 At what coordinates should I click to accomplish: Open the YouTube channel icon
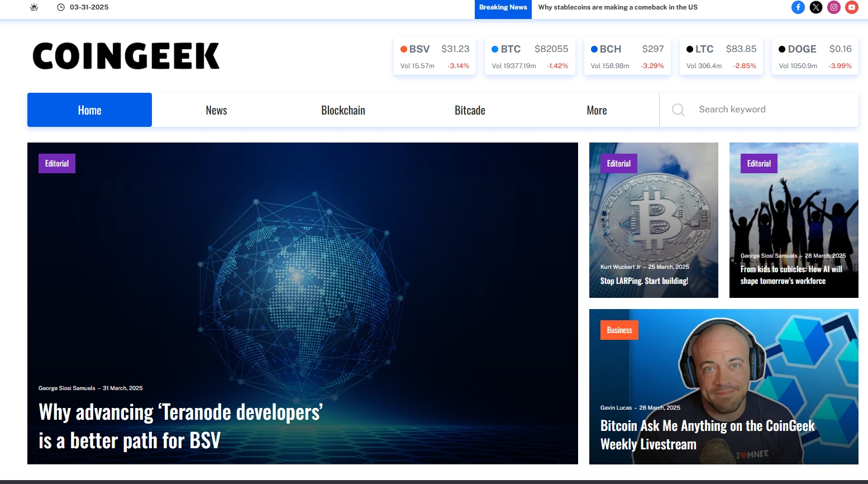click(851, 7)
